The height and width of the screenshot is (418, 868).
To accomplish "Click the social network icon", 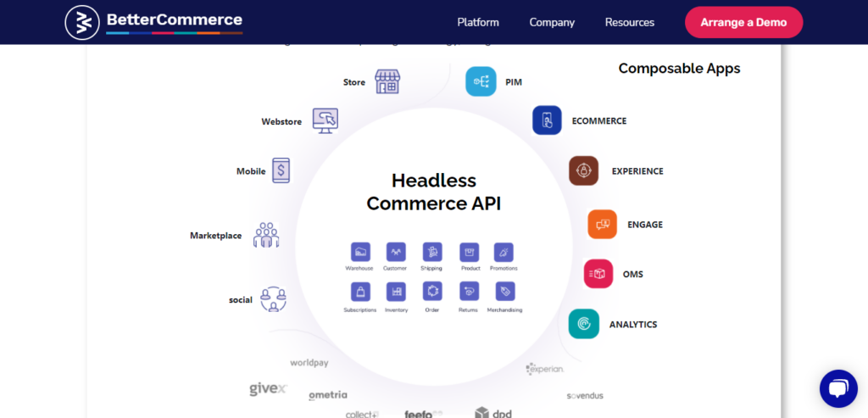I will click(x=273, y=298).
